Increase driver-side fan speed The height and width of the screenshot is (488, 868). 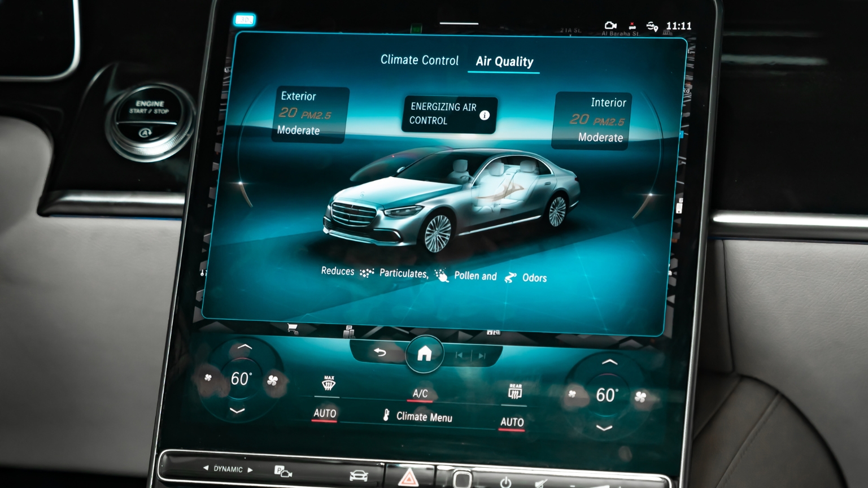273,381
